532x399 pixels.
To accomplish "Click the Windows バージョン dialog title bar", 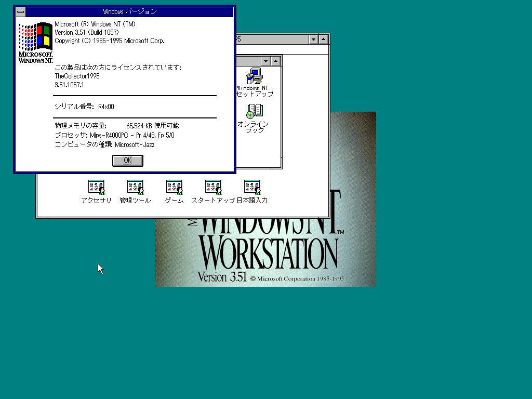I will click(x=130, y=11).
